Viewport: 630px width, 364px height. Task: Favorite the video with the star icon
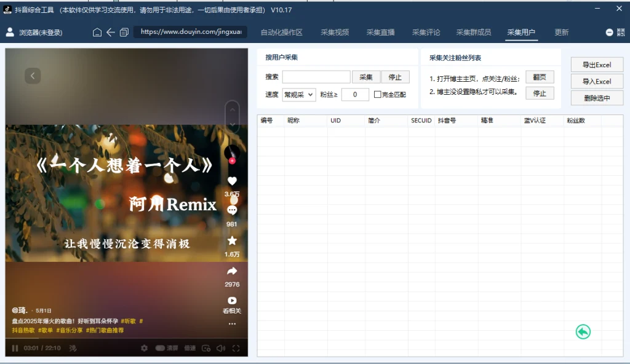tap(232, 240)
